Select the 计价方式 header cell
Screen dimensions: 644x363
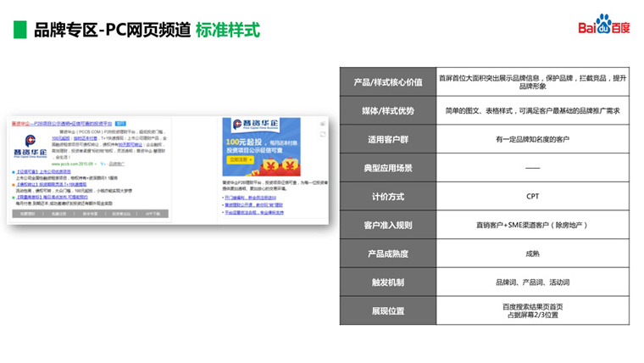pos(388,197)
